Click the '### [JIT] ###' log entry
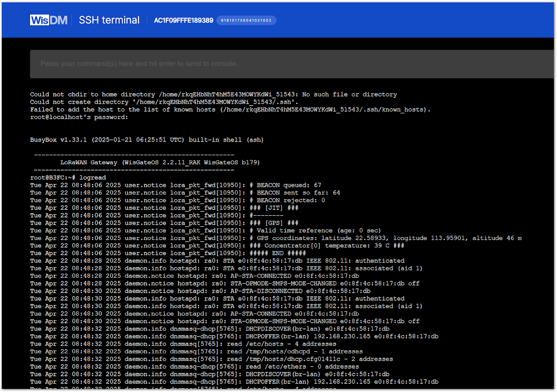The width and height of the screenshot is (557, 392). [164, 208]
